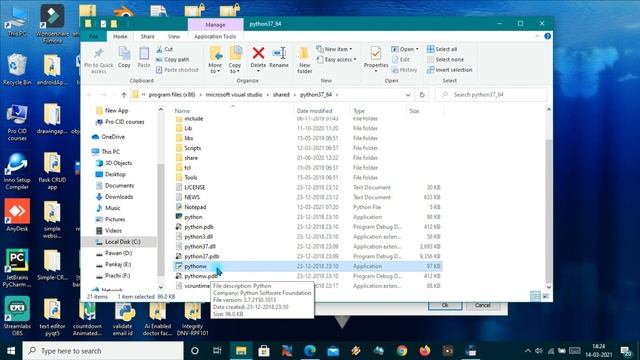The height and width of the screenshot is (360, 640).
Task: Click the Properties icon
Action: pos(376,54)
